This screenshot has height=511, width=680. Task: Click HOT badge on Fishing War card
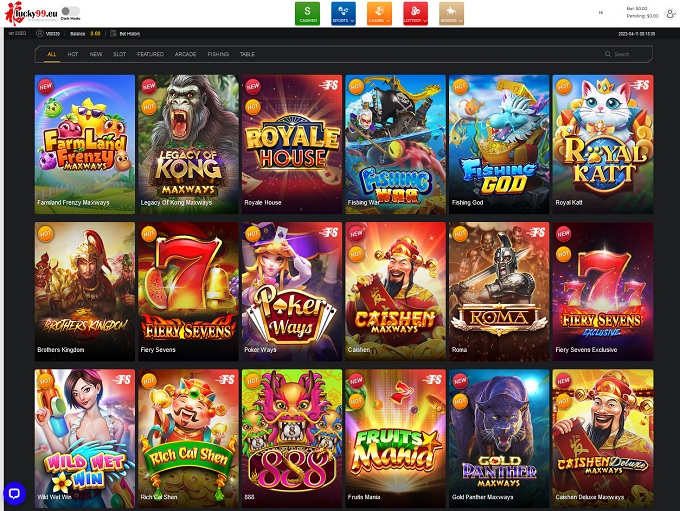(356, 86)
